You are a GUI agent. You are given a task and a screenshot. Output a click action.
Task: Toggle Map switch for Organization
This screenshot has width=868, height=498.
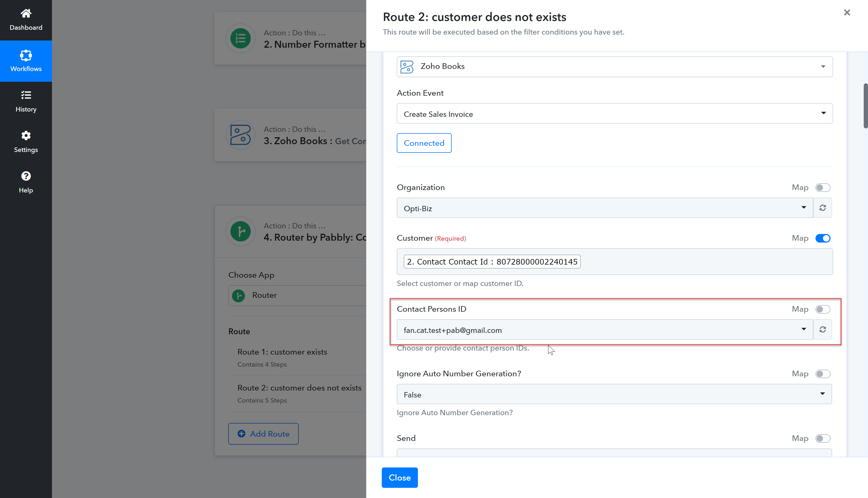tap(822, 187)
